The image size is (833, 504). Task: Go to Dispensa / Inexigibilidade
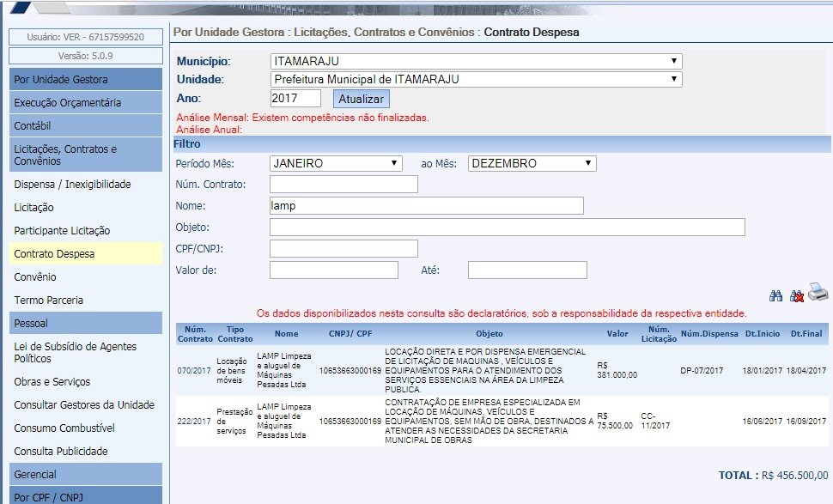[x=72, y=185]
